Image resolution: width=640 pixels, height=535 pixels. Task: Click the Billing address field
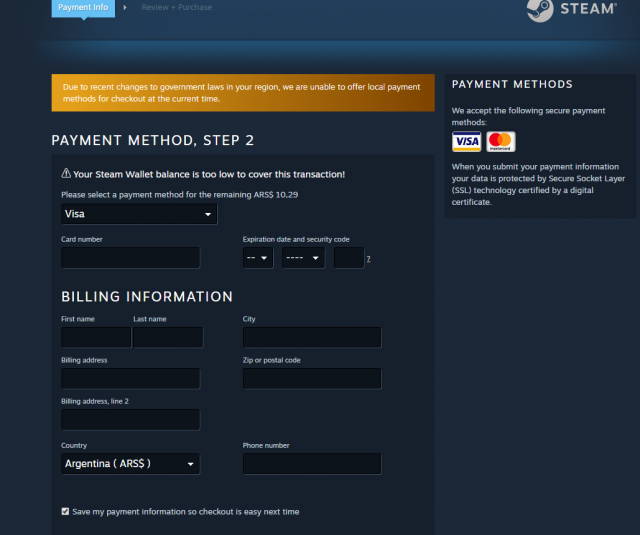(130, 378)
